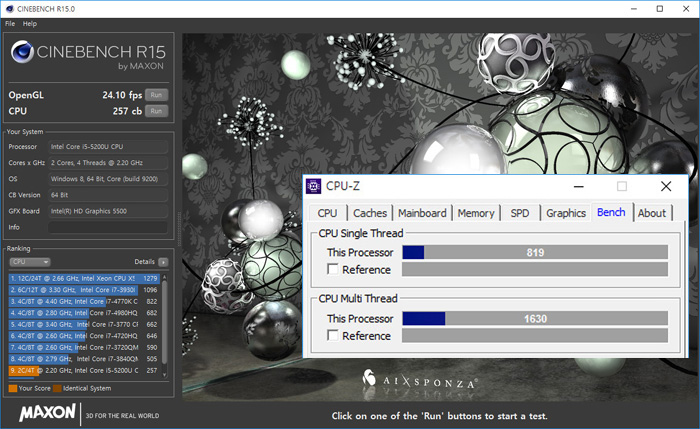
Task: Switch to the Caches tab in CPU-Z
Action: [x=370, y=213]
